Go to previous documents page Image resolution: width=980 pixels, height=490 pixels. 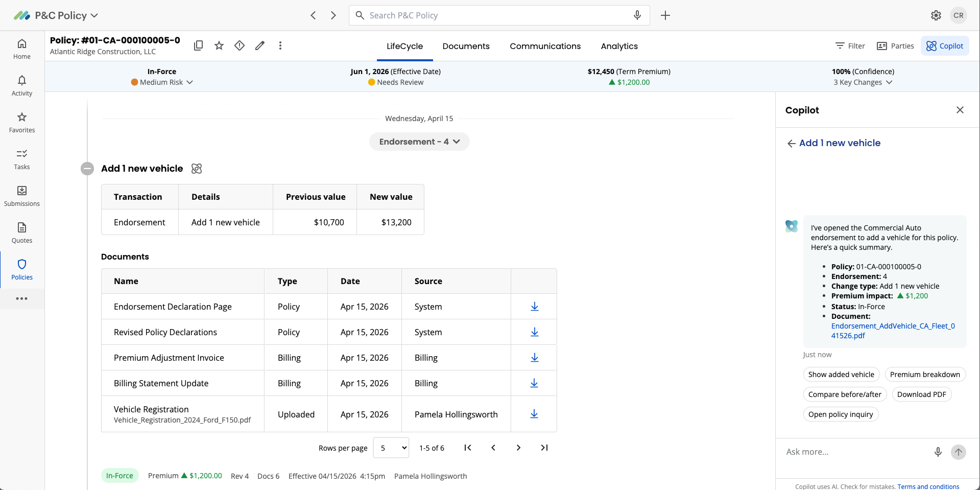(493, 448)
